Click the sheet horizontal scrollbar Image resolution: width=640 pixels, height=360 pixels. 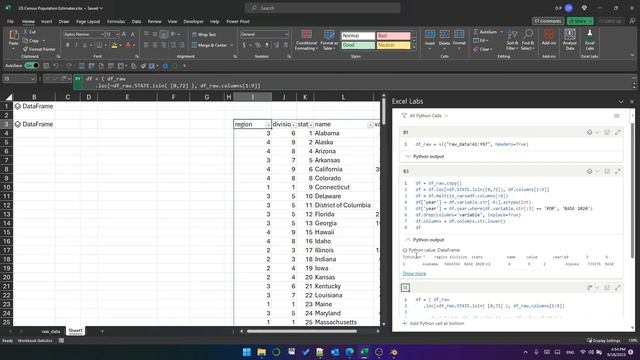click(302, 331)
